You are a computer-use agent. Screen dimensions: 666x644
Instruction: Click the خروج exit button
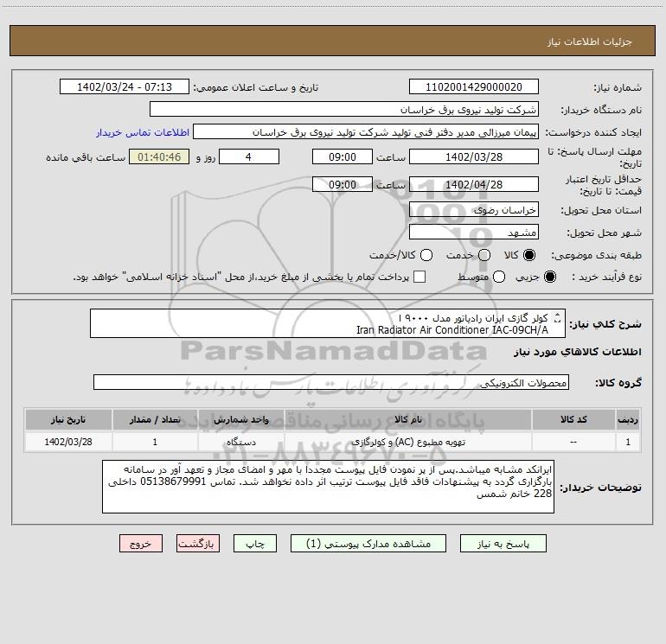141,544
